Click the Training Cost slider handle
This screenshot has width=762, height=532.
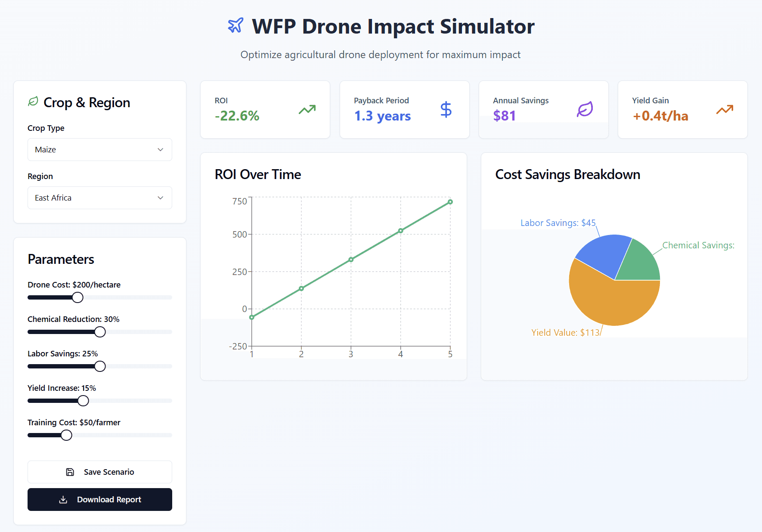(66, 435)
